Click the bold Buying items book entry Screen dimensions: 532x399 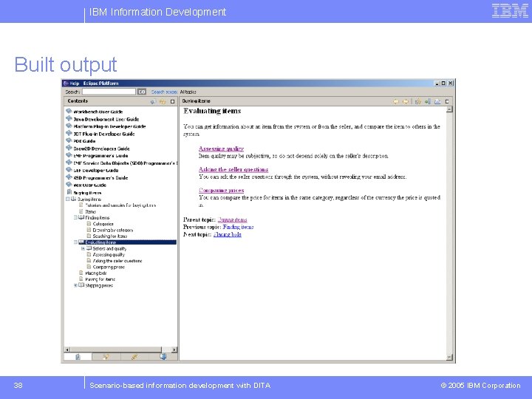[x=87, y=193]
